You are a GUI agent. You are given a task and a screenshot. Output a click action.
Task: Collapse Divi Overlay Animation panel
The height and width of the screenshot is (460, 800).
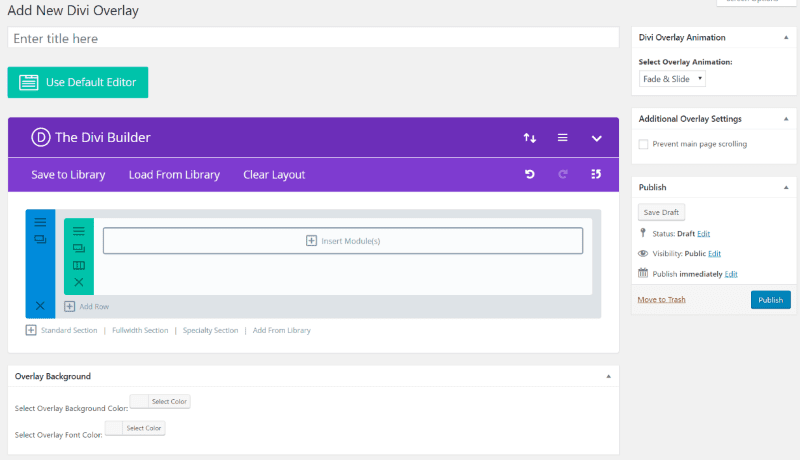786,38
